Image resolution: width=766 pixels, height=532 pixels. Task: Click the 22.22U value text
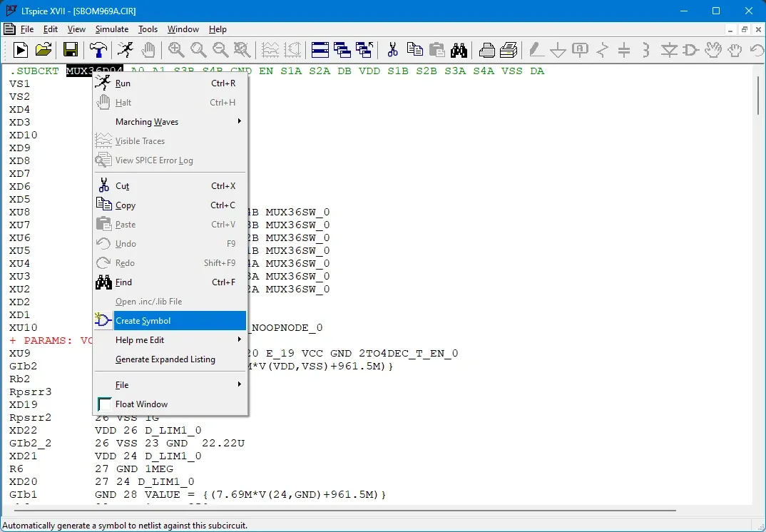[223, 443]
